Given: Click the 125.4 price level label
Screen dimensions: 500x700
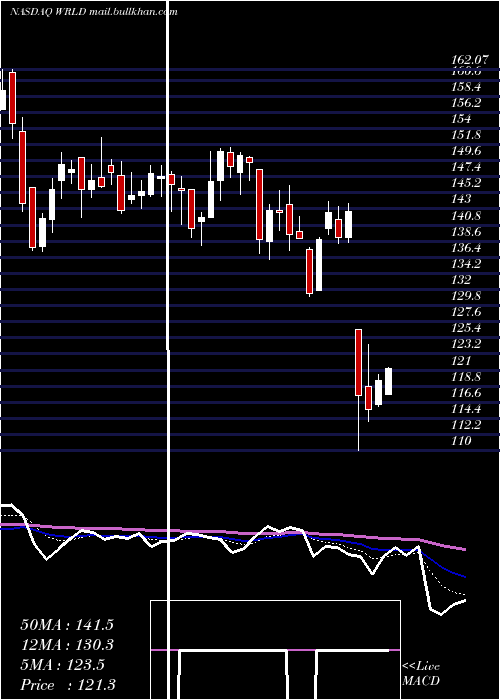Looking at the screenshot, I should pyautogui.click(x=468, y=328).
